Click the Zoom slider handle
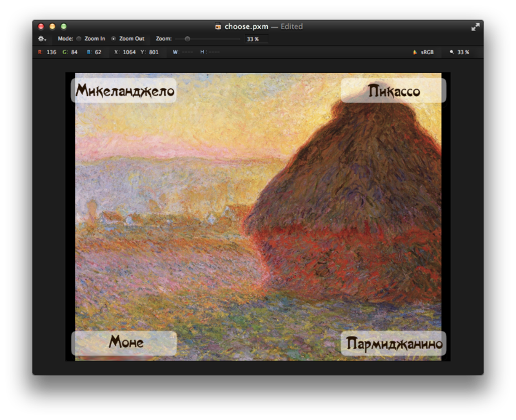Screen dimensions: 516x420 [187, 39]
